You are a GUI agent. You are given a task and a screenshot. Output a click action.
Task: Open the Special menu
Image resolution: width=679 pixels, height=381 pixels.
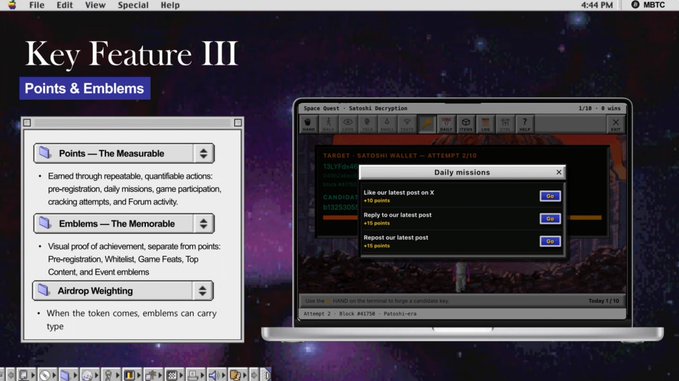(x=133, y=5)
